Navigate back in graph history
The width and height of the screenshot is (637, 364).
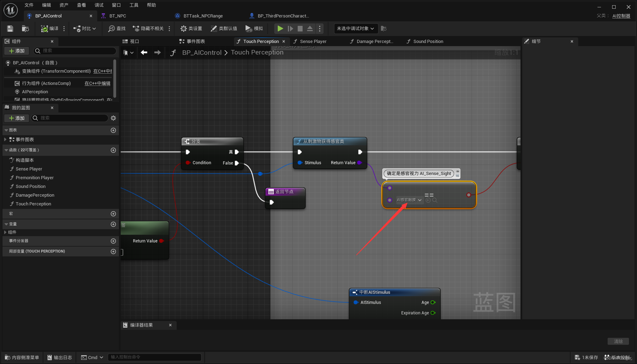coord(144,52)
